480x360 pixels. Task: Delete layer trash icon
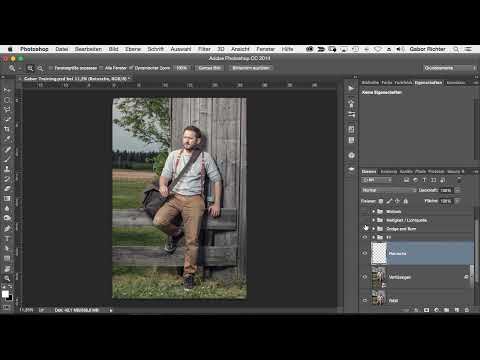pyautogui.click(x=467, y=310)
